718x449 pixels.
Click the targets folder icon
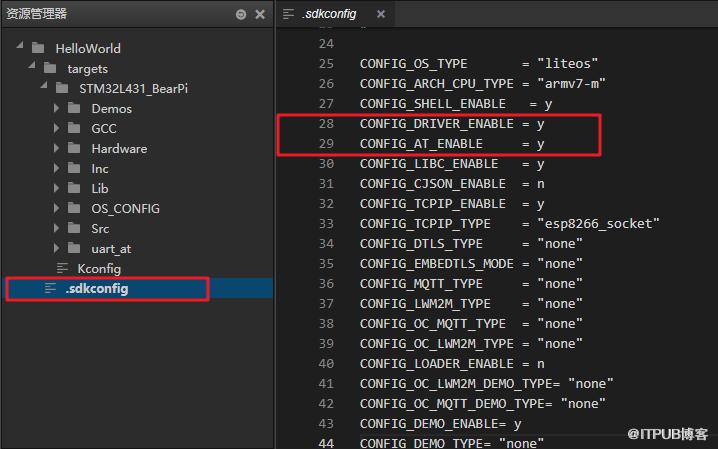click(50, 69)
